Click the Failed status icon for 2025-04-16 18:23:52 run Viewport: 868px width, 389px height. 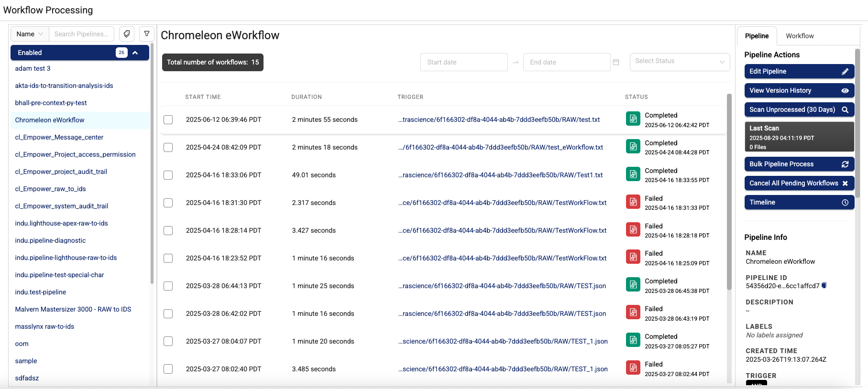pos(633,257)
